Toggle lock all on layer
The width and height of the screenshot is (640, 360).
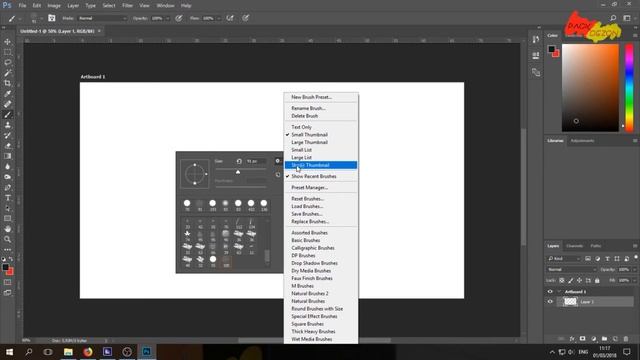[x=597, y=280]
